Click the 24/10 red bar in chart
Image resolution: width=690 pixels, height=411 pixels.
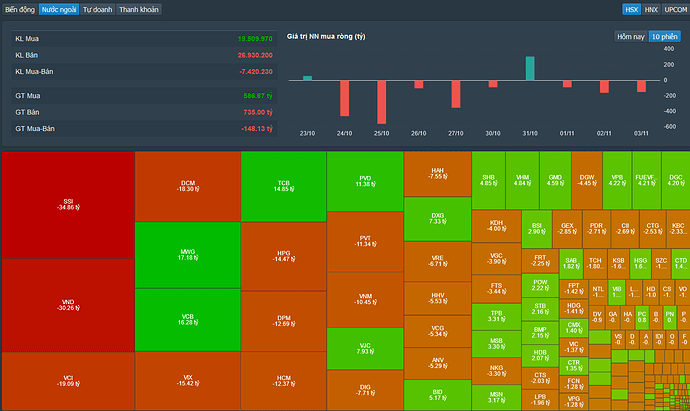(x=344, y=98)
